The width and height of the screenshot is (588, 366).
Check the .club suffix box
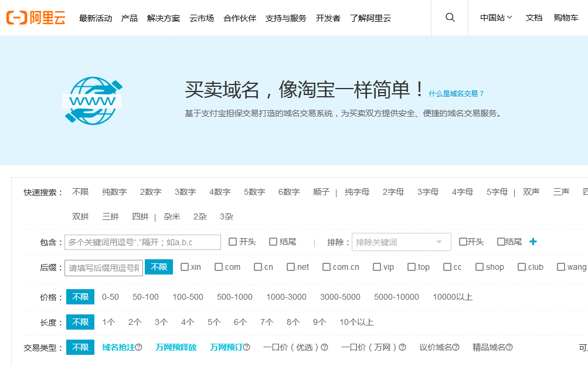click(x=522, y=267)
